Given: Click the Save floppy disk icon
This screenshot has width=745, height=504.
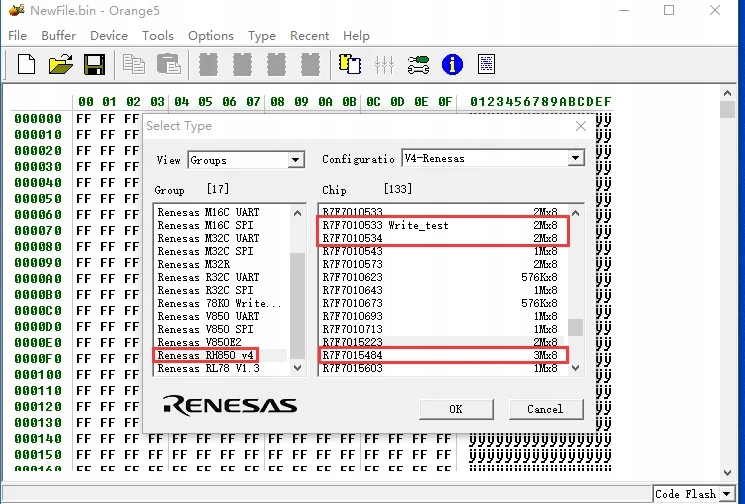Looking at the screenshot, I should click(94, 65).
